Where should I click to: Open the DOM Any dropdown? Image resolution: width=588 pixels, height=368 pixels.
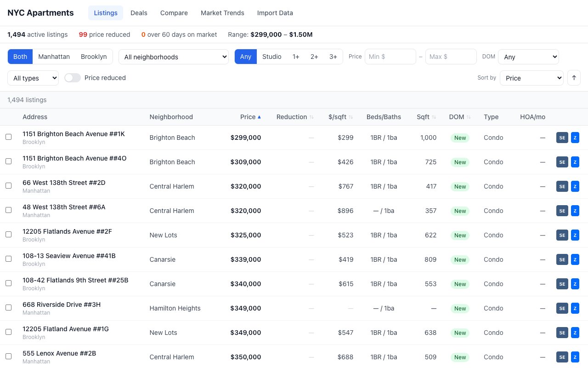[x=528, y=57]
